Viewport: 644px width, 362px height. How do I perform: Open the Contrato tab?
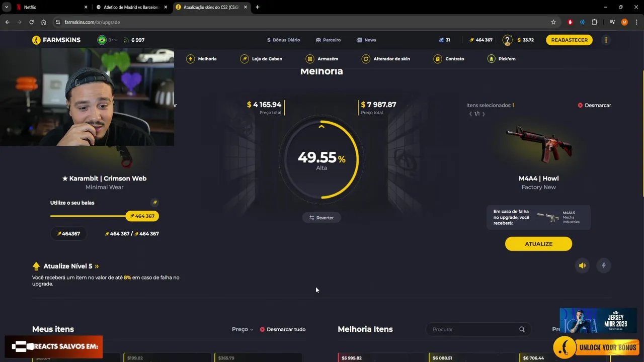449,59
